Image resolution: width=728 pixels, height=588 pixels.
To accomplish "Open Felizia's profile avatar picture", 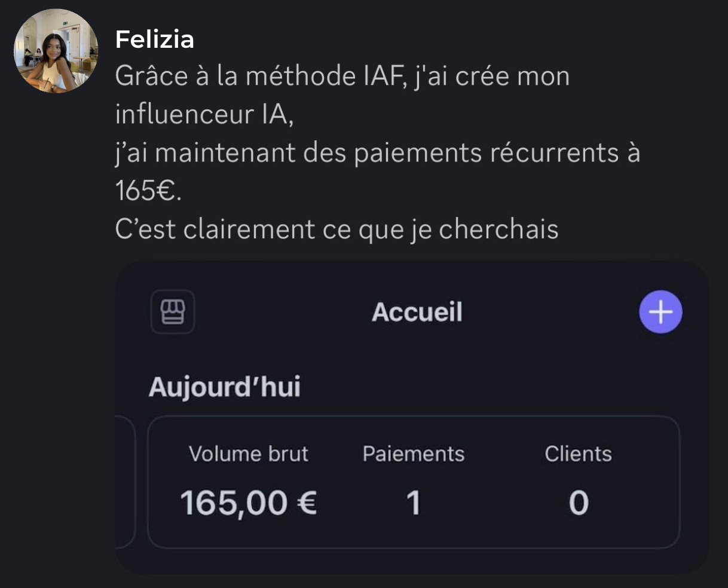I will pyautogui.click(x=56, y=51).
